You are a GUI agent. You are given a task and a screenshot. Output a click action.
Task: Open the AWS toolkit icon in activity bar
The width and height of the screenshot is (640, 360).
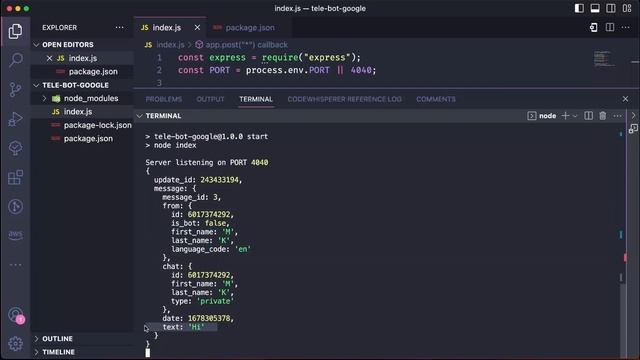16,235
